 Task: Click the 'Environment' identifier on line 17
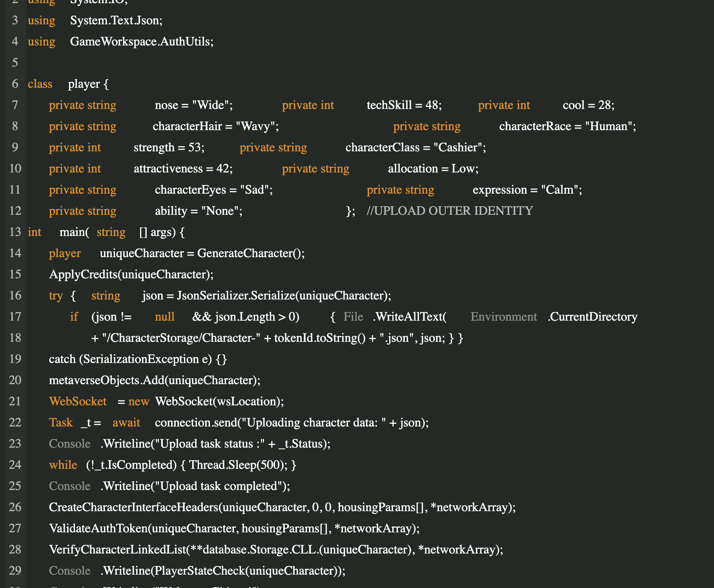pos(504,316)
